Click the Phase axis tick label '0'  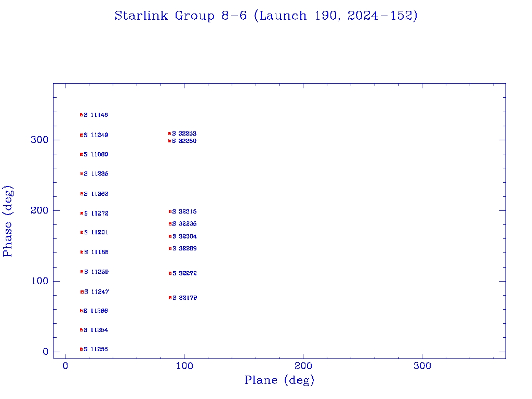click(x=46, y=352)
